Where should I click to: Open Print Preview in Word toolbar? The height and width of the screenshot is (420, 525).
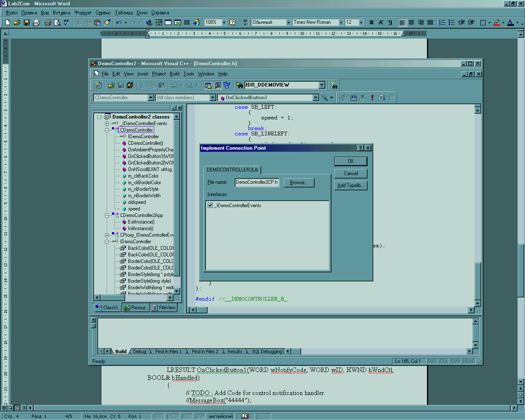(57, 23)
